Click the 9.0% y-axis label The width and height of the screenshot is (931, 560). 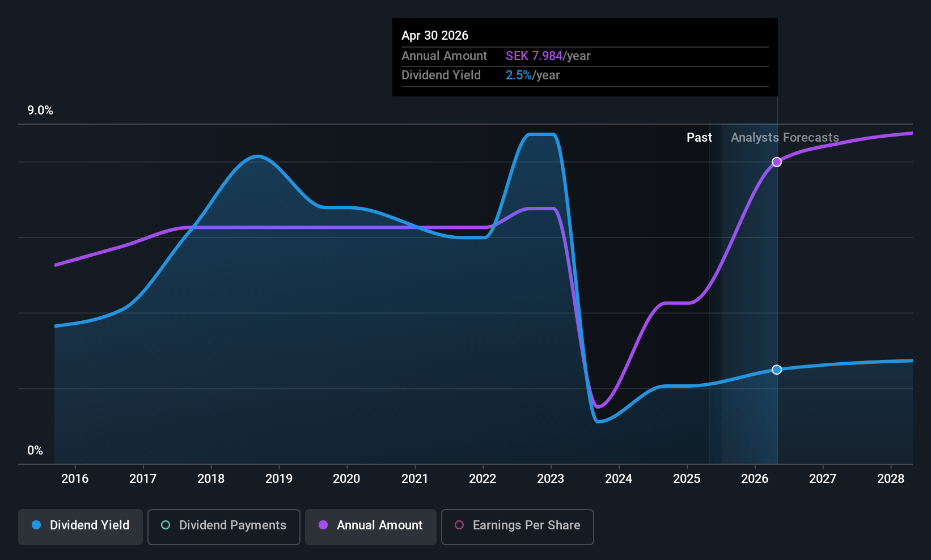point(40,111)
